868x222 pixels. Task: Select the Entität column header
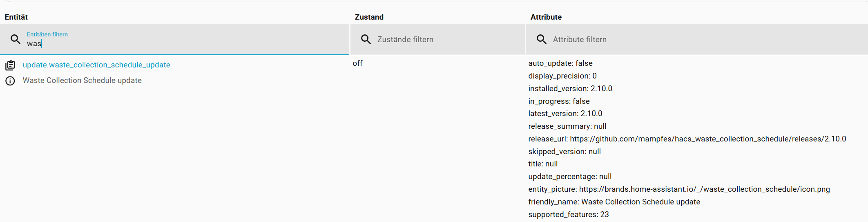[16, 17]
